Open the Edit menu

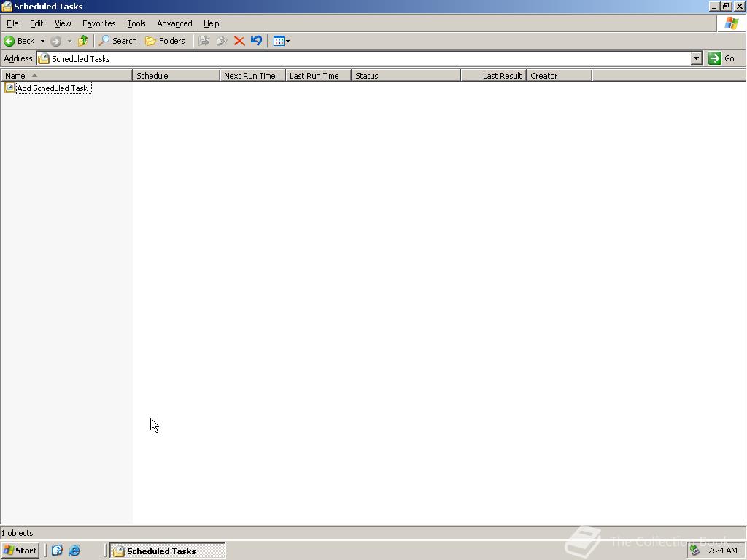[x=36, y=23]
